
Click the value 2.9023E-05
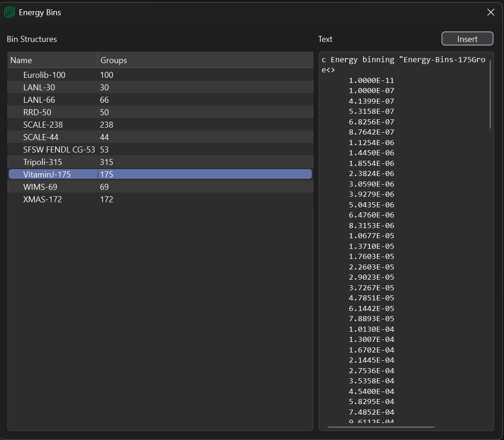coord(371,277)
